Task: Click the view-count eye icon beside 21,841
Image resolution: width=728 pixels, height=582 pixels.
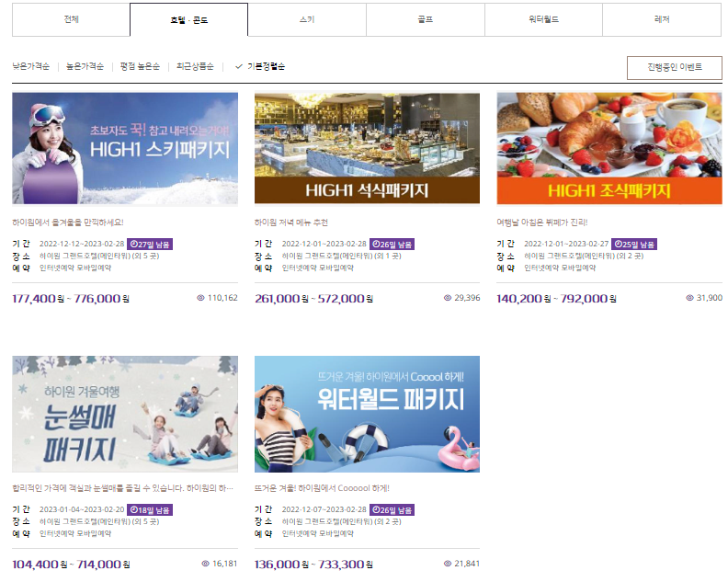Action: [x=448, y=564]
